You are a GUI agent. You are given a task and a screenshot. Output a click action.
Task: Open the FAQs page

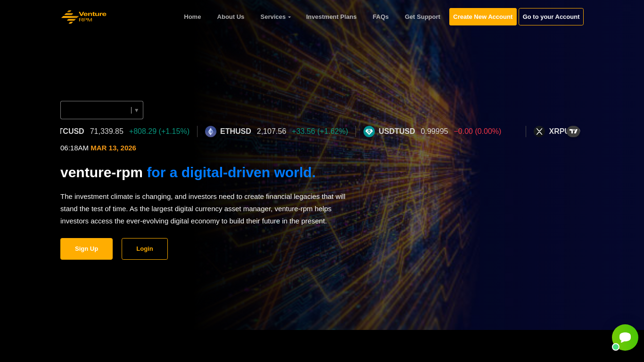[x=380, y=16]
